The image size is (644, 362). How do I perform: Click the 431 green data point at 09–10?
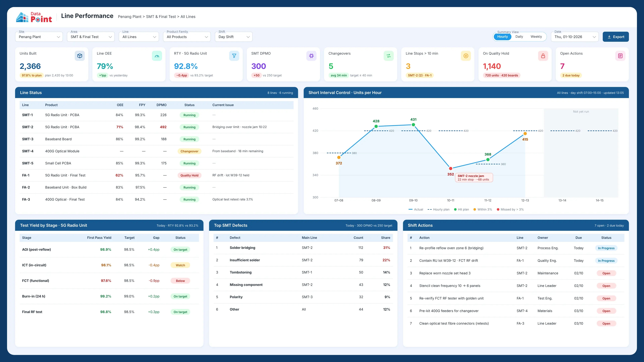click(x=413, y=125)
